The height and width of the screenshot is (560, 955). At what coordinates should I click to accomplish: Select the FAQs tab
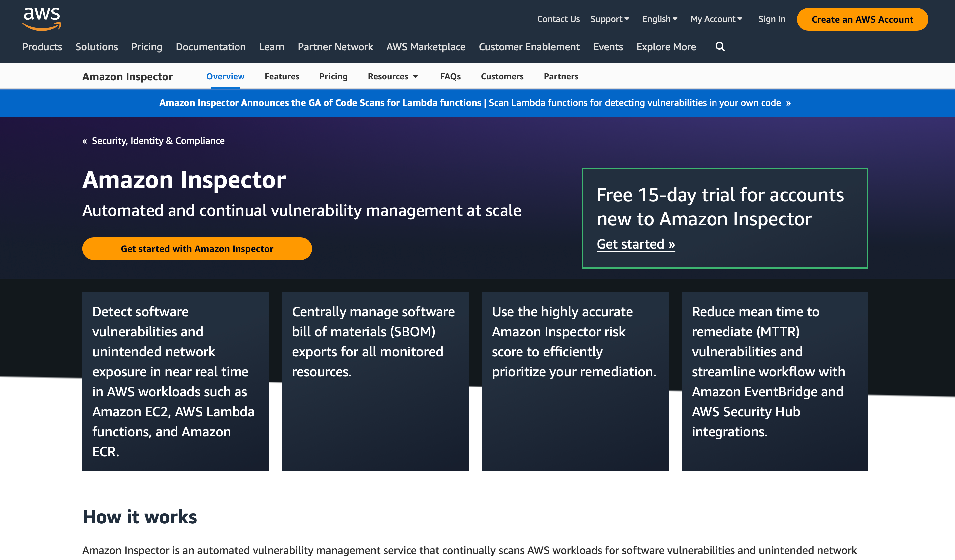(x=450, y=77)
